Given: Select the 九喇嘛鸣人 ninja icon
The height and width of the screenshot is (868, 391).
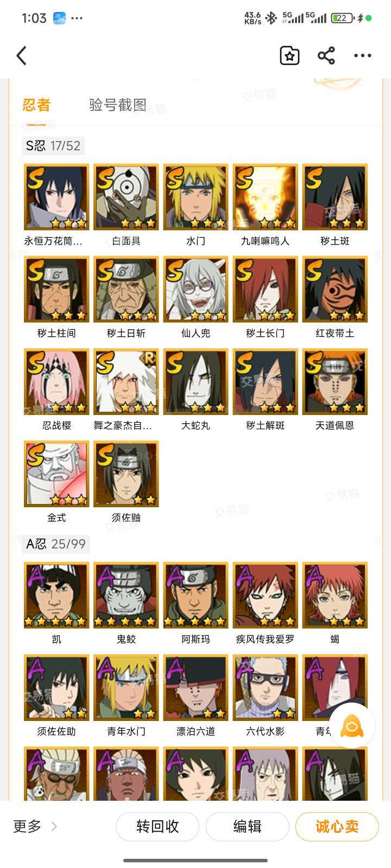Looking at the screenshot, I should (265, 197).
